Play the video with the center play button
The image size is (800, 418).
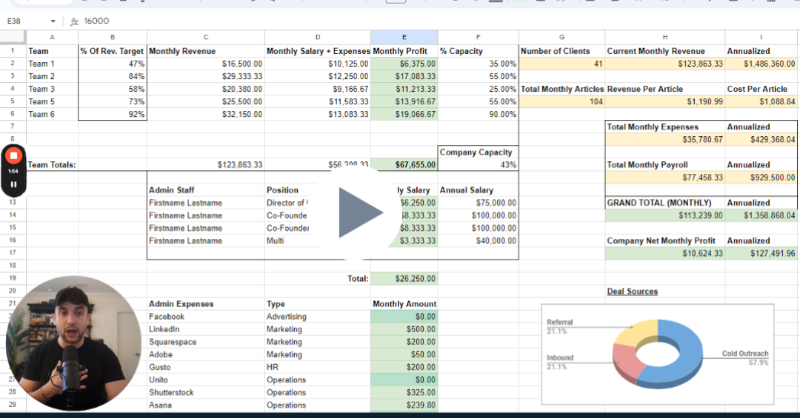coord(360,213)
